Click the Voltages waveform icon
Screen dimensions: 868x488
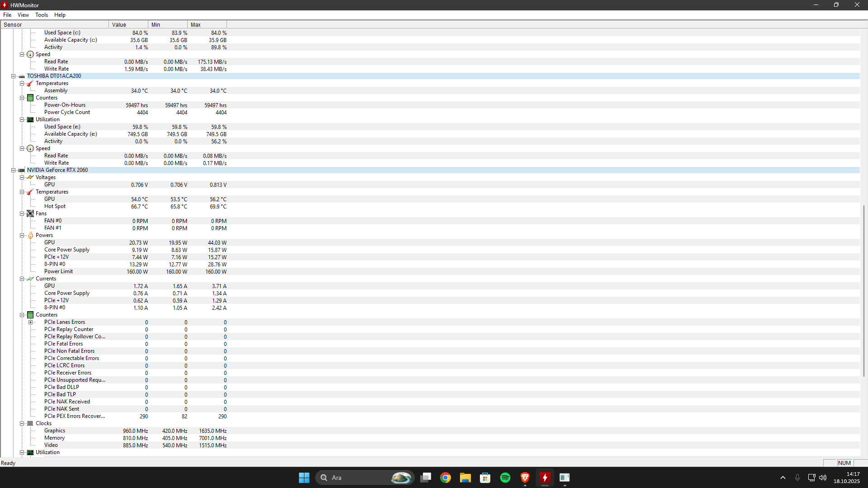click(30, 177)
